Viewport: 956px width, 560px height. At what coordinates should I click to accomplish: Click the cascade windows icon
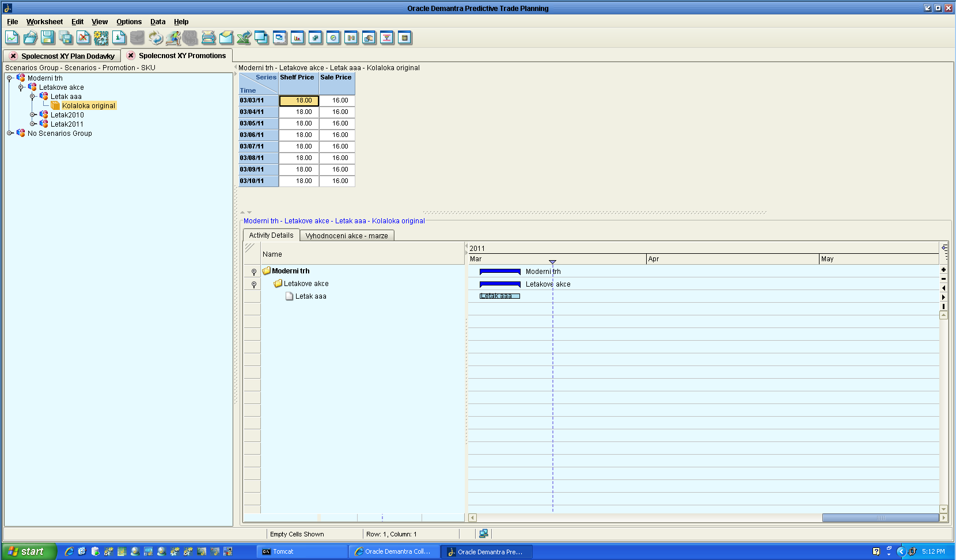[x=262, y=38]
